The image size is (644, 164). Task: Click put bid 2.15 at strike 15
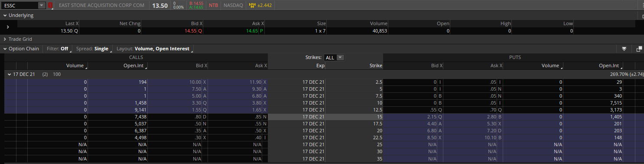click(x=431, y=116)
